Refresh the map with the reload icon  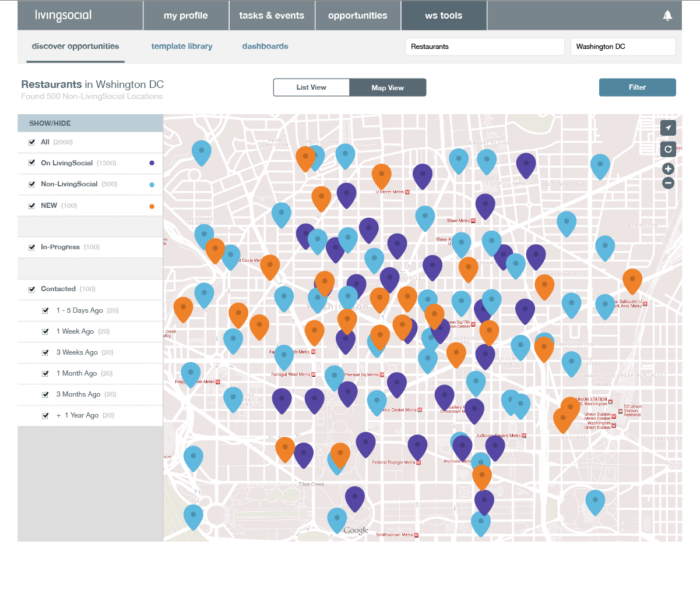pyautogui.click(x=668, y=149)
